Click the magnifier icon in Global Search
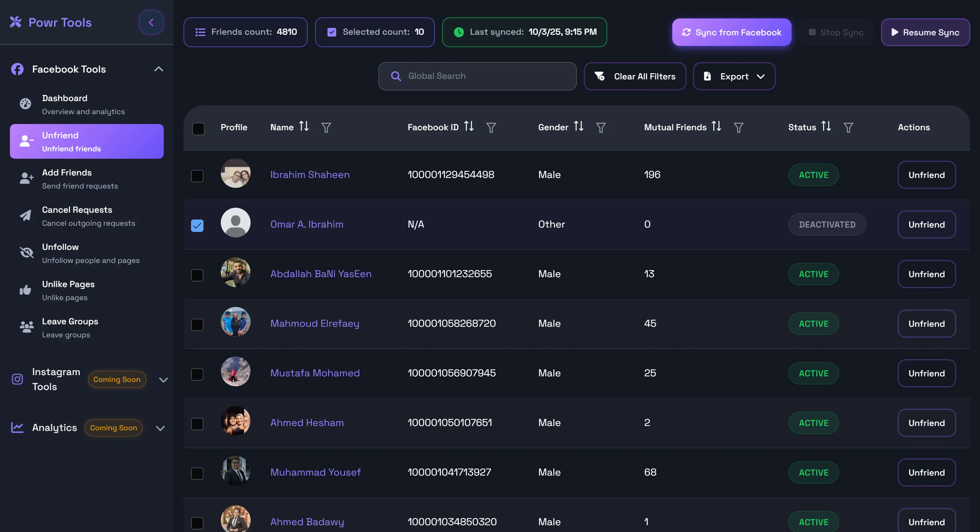This screenshot has width=980, height=532. [x=396, y=76]
